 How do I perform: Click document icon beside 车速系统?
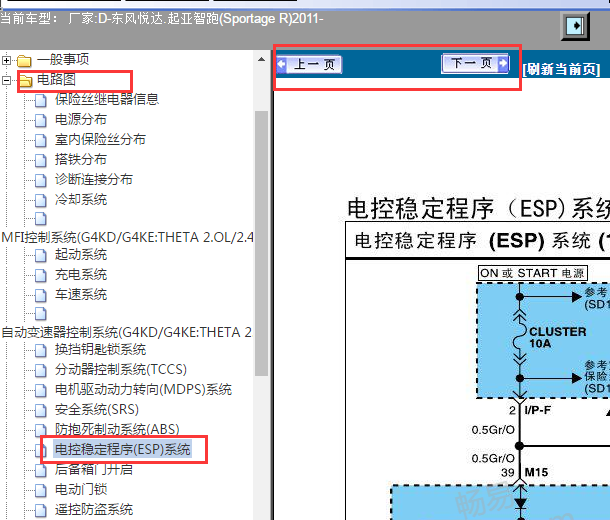click(x=40, y=295)
